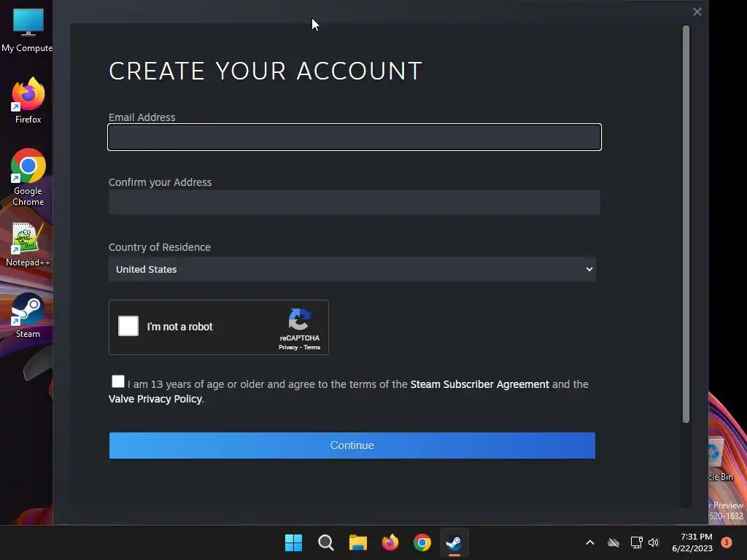Select the Firefox desktop shortcut
The image size is (747, 560).
(28, 101)
